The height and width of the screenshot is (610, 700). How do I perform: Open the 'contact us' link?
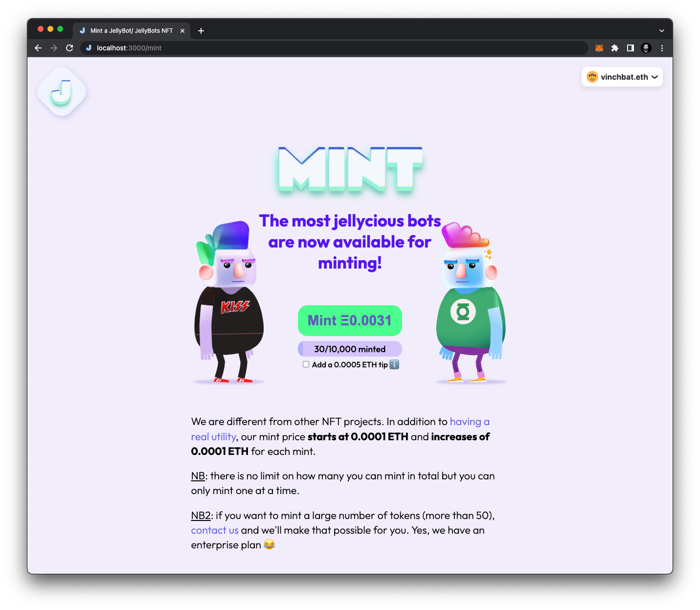pos(215,530)
